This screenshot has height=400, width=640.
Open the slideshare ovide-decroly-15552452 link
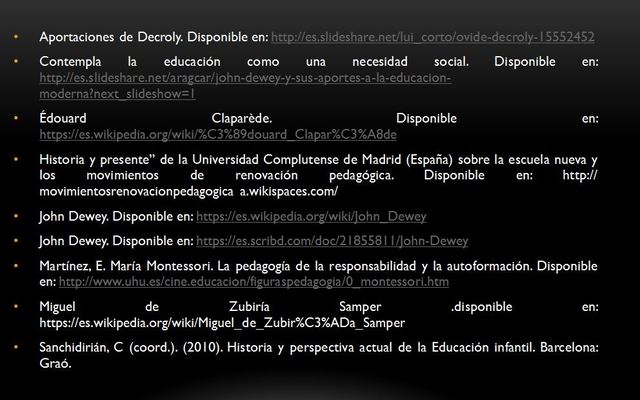433,37
